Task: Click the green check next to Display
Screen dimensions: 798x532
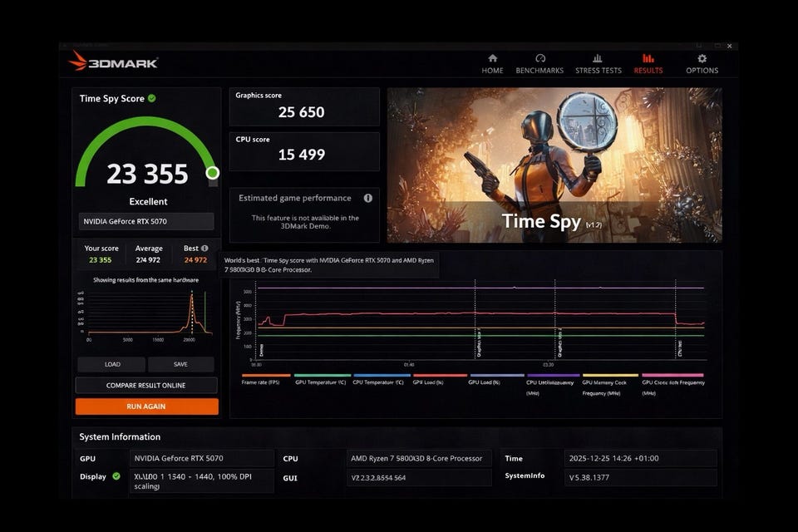Action: pos(116,476)
